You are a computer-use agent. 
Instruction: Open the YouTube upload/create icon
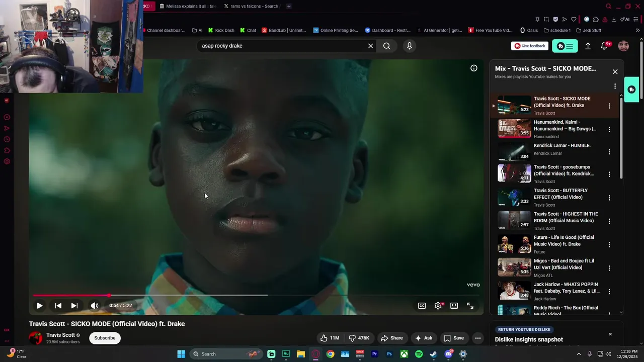pyautogui.click(x=588, y=46)
